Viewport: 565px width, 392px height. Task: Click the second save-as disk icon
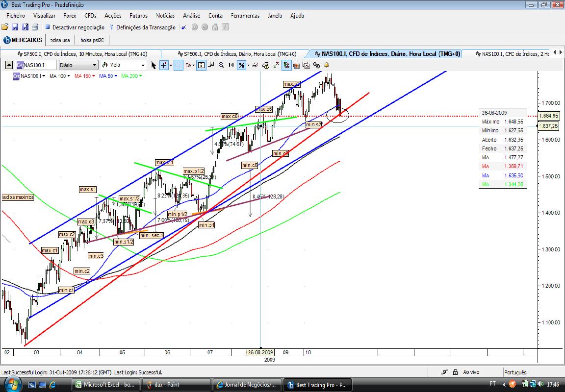(25, 27)
